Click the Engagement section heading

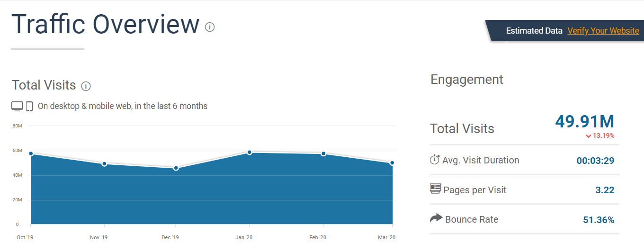pos(467,80)
